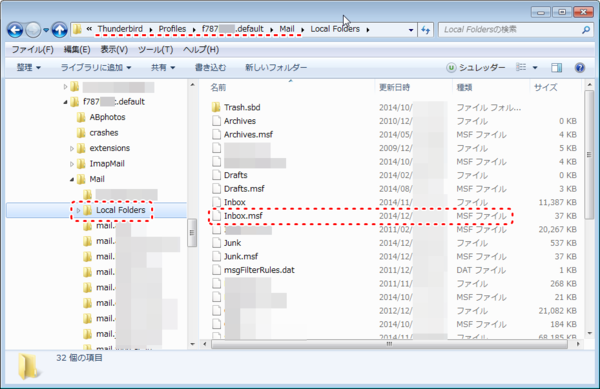This screenshot has width=600, height=389.
Task: Go back with the blue Back arrow
Action: [x=15, y=30]
